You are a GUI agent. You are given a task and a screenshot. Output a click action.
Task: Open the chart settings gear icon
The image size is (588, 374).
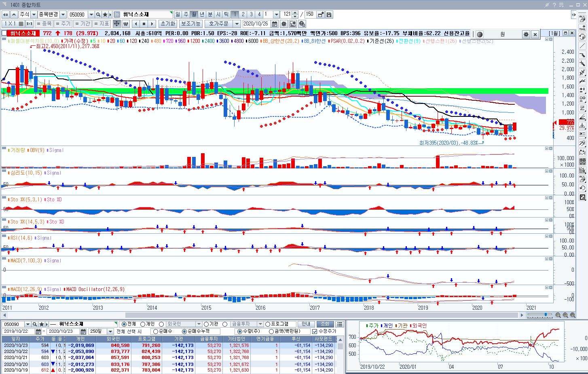pos(284,24)
